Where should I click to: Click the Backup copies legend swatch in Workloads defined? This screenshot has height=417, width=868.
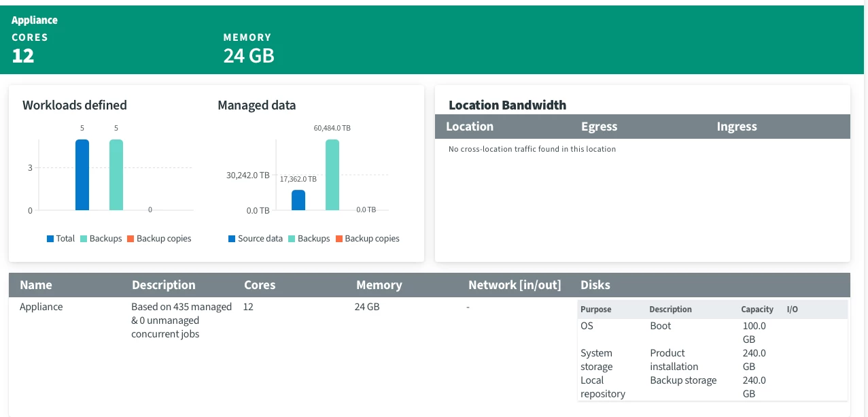coord(131,239)
